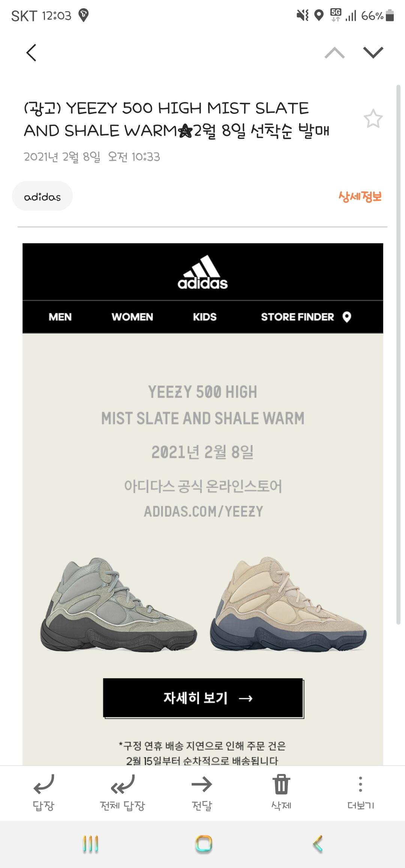This screenshot has height=868, width=405.
Task: Tap the beige Shale Warm shoe image
Action: pos(288,604)
